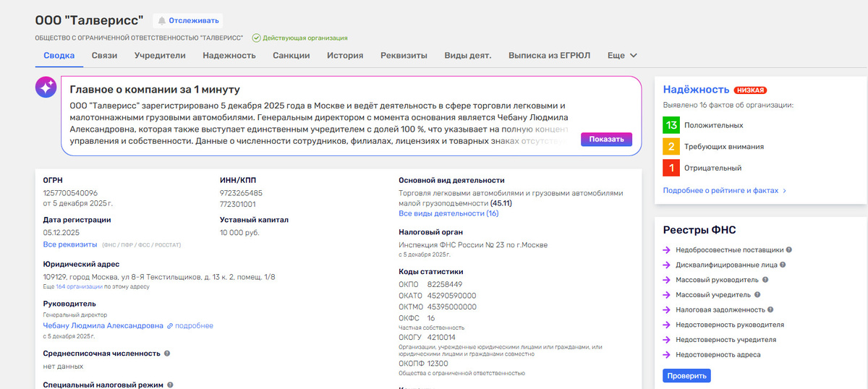Open the Виды деят. tab
The width and height of the screenshot is (868, 389).
click(468, 56)
